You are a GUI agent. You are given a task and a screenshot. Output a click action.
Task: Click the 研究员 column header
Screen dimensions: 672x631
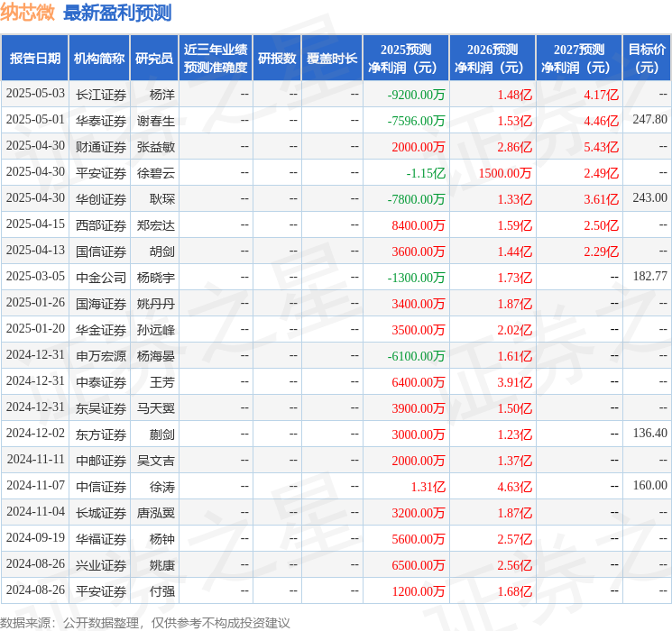pos(154,59)
